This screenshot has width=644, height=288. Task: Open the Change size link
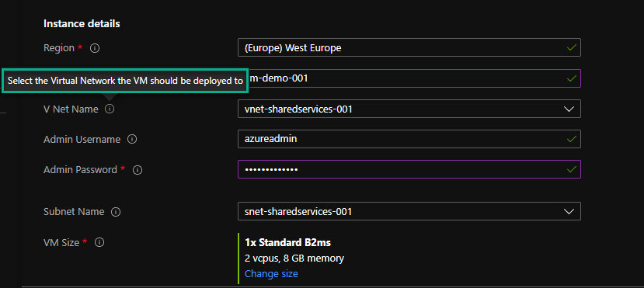tap(271, 274)
